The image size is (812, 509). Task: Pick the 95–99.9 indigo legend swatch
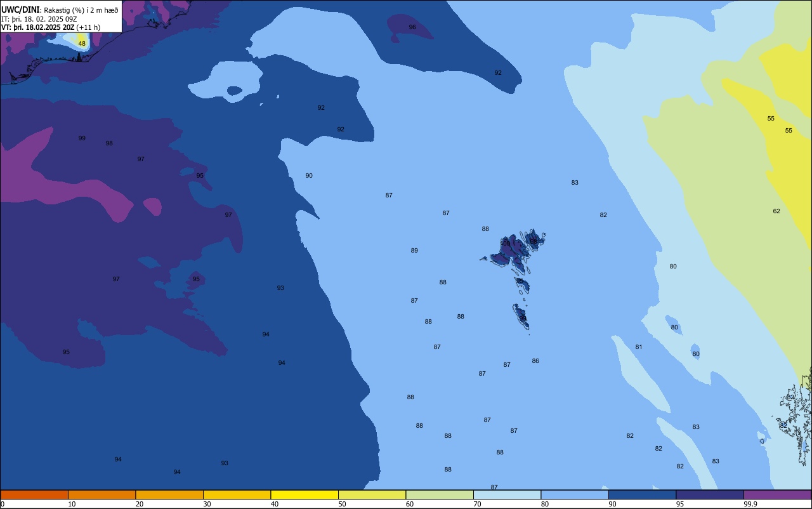coord(710,494)
